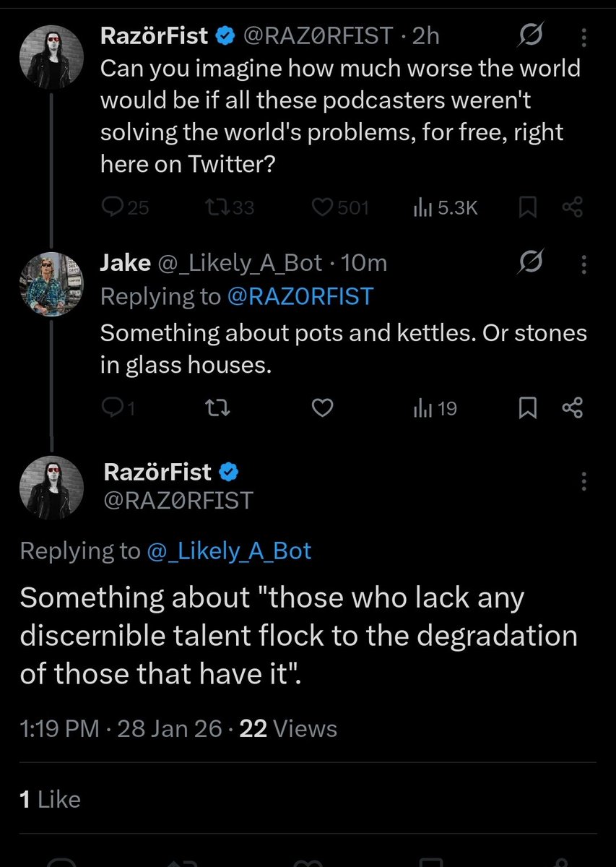Bookmark RazörFist's first tweet
The width and height of the screenshot is (616, 867).
[528, 208]
